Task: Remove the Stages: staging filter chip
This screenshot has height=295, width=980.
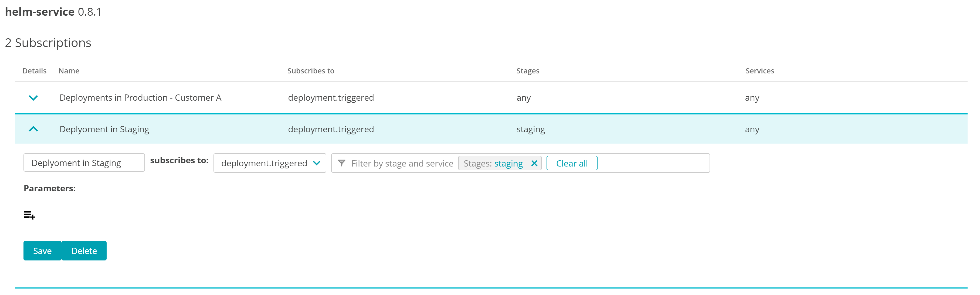Action: (x=534, y=163)
